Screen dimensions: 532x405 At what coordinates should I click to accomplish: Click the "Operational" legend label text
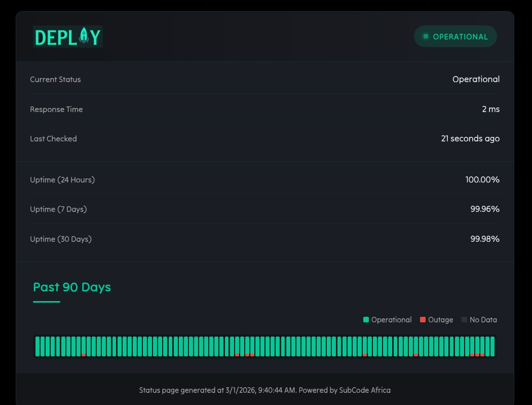[391, 320]
